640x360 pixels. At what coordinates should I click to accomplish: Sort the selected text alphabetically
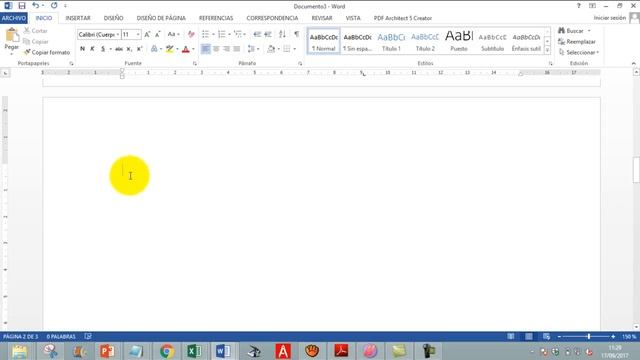pyautogui.click(x=282, y=34)
